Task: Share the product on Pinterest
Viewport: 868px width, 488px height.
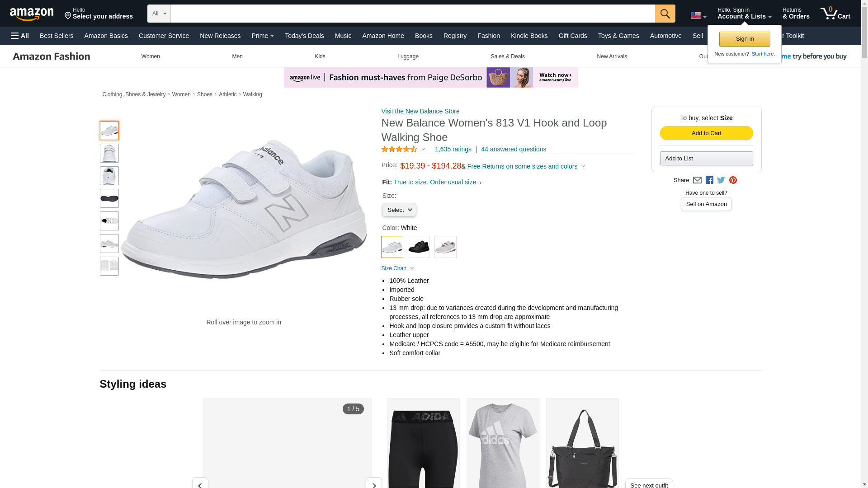Action: [733, 180]
